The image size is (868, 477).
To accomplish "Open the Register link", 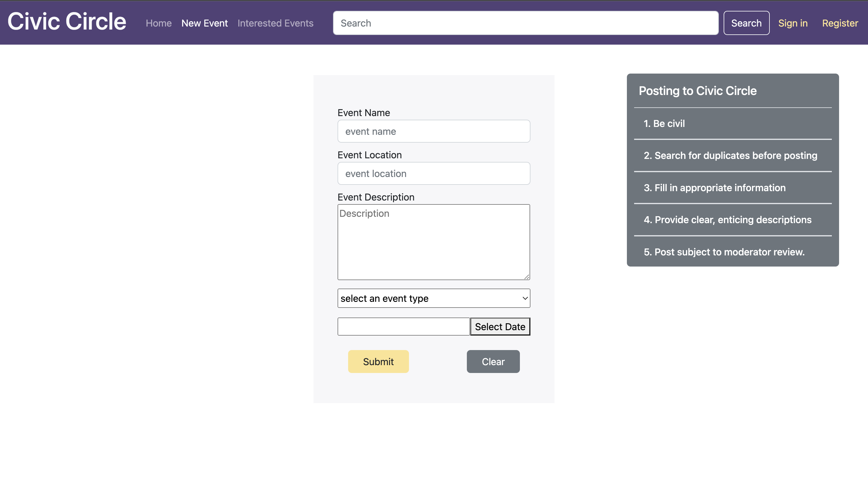I will coord(840,23).
